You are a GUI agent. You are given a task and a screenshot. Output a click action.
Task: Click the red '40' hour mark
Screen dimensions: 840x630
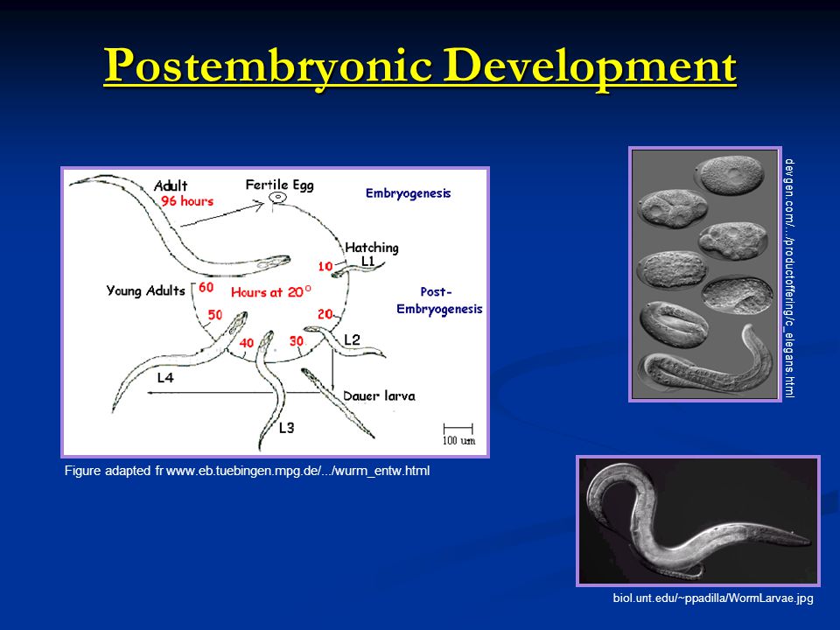(247, 343)
